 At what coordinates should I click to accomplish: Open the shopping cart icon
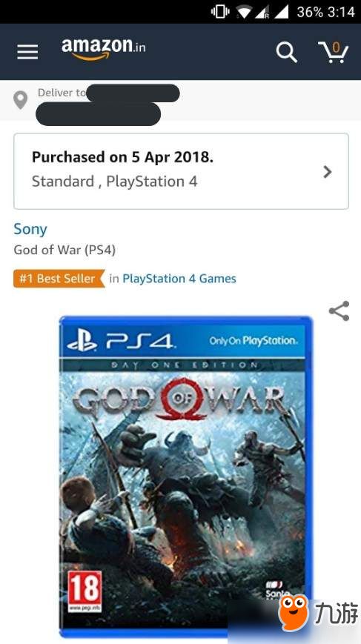click(333, 52)
